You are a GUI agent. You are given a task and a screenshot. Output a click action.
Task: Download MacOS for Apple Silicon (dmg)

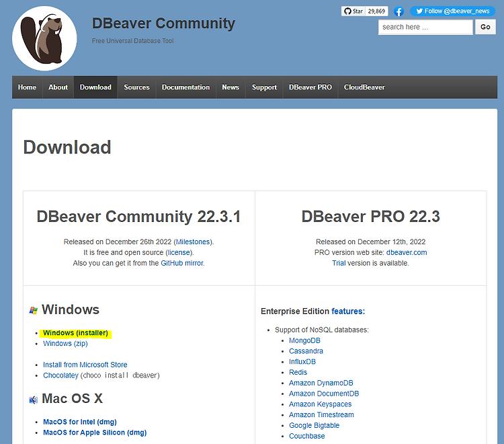coord(95,433)
